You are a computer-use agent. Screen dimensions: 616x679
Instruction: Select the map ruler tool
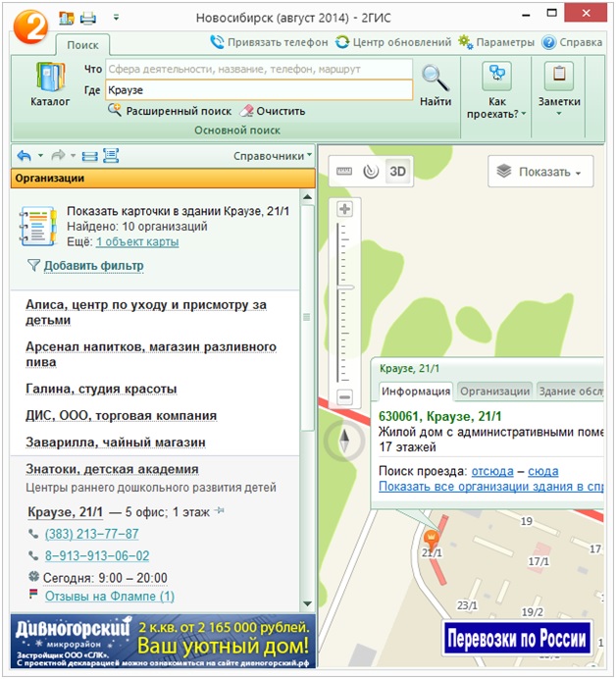(344, 172)
